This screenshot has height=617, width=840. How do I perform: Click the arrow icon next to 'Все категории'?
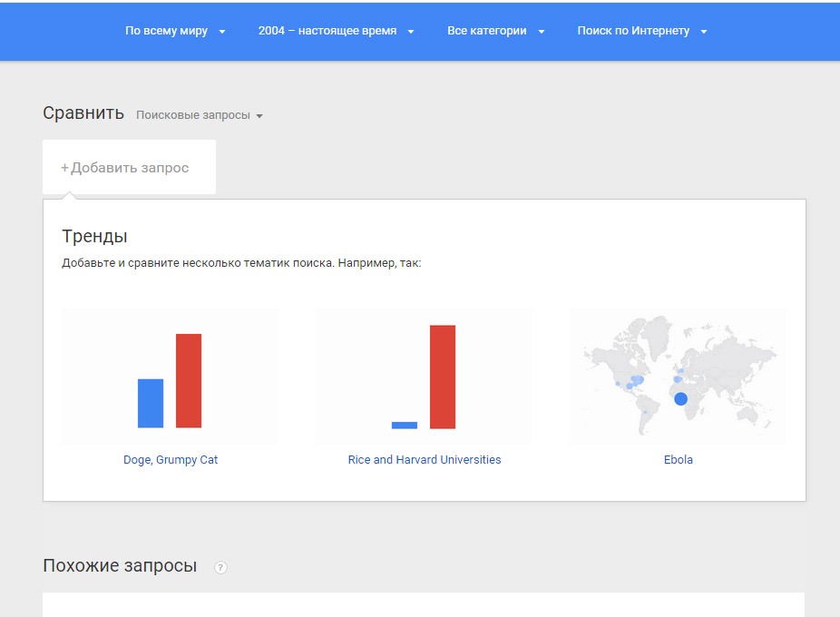[x=541, y=32]
